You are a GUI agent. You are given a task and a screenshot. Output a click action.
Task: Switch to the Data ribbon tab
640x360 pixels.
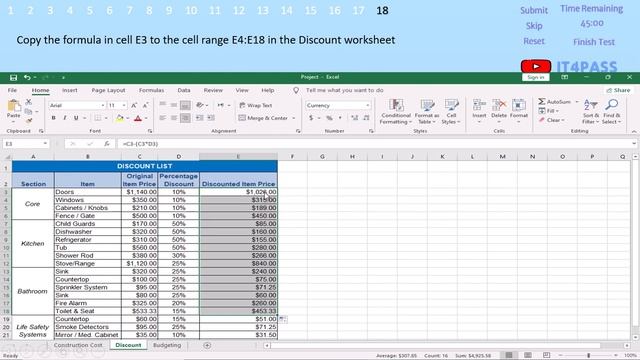pyautogui.click(x=184, y=90)
